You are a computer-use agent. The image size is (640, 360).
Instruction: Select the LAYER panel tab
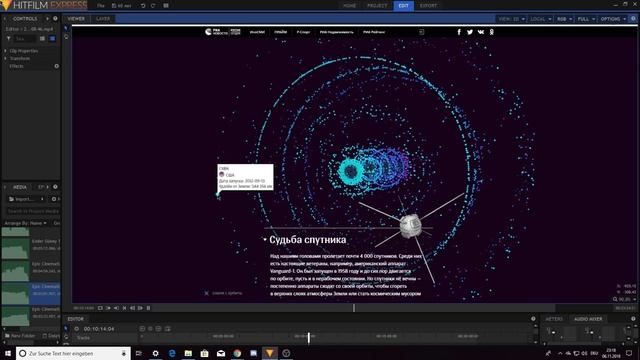(x=103, y=19)
